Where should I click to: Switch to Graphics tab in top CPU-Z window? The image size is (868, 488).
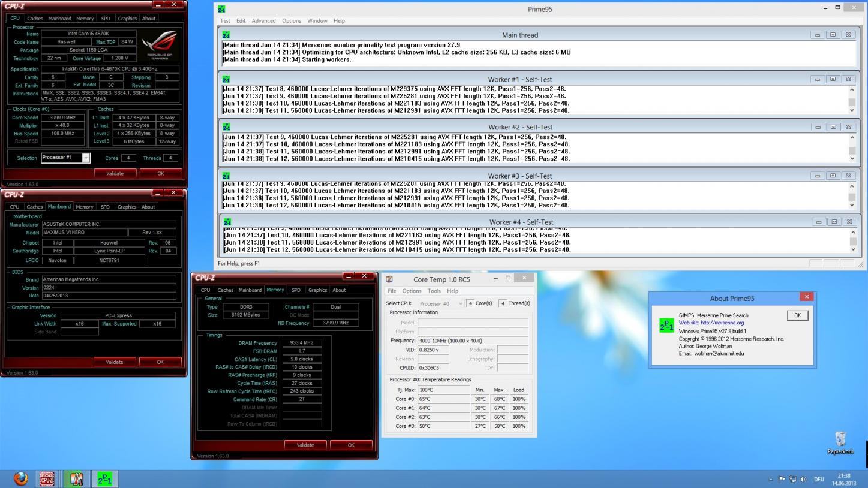(x=127, y=19)
